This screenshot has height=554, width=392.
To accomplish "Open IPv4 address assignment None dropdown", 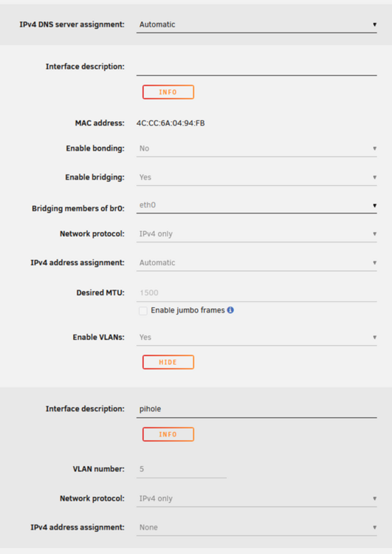I will pyautogui.click(x=256, y=527).
